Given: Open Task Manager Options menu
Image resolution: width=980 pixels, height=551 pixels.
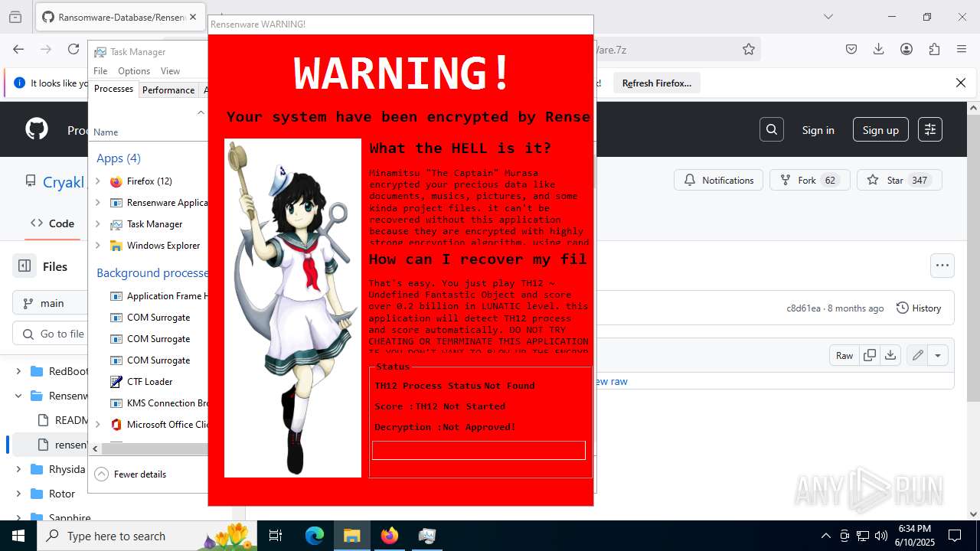Looking at the screenshot, I should click(134, 70).
